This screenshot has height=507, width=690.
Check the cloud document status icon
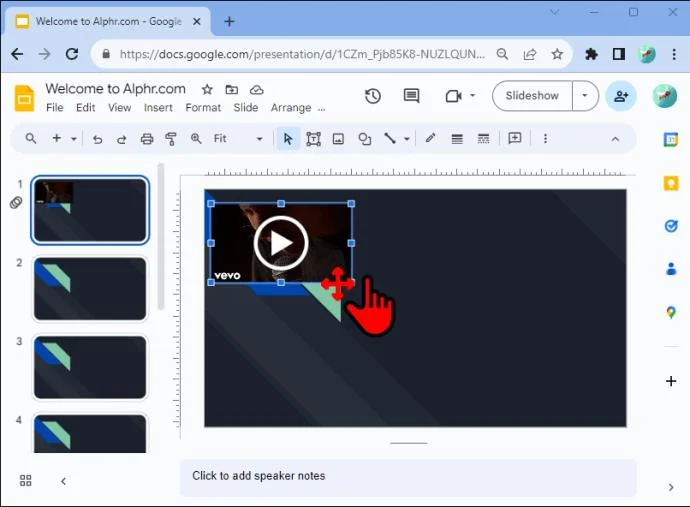coord(257,90)
